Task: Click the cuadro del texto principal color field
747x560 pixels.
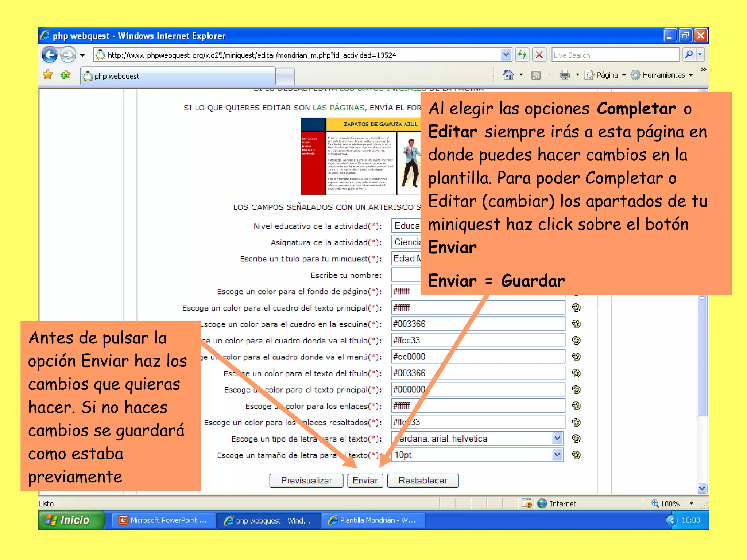Action: (478, 308)
